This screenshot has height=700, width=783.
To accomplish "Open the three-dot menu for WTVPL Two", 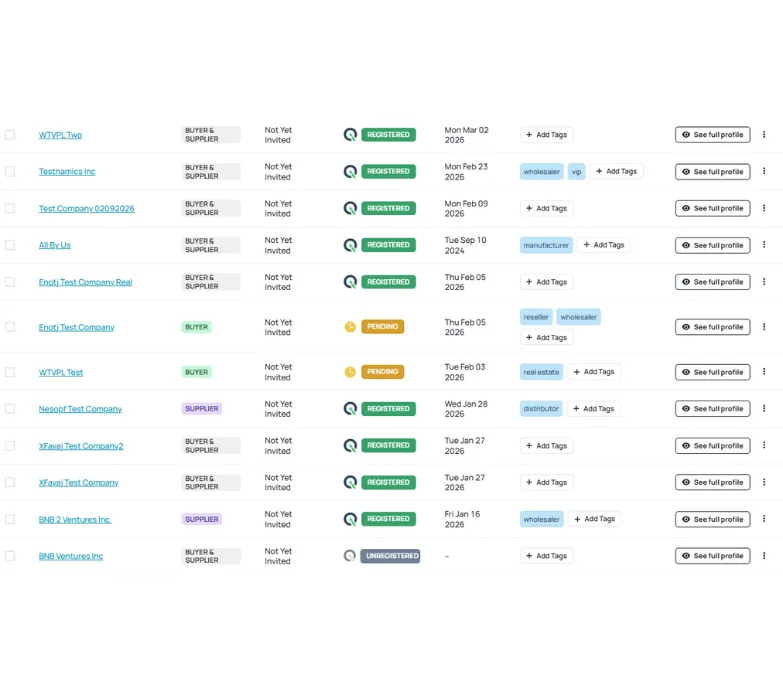I will point(764,135).
